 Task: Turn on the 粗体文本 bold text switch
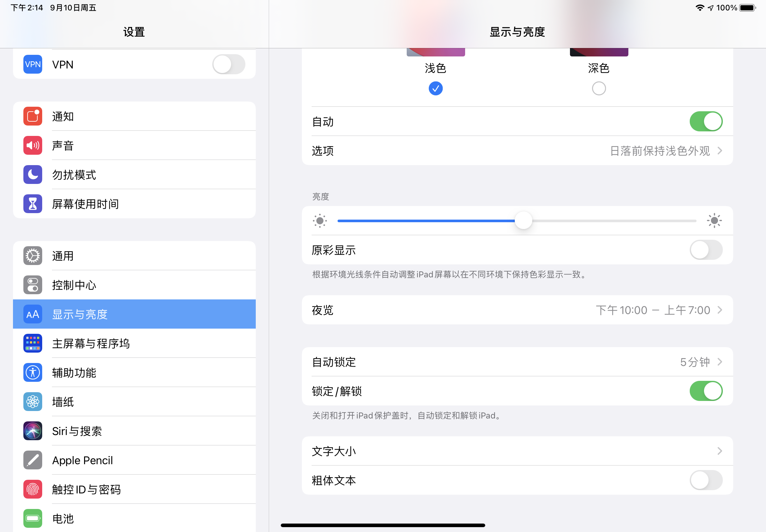[706, 480]
